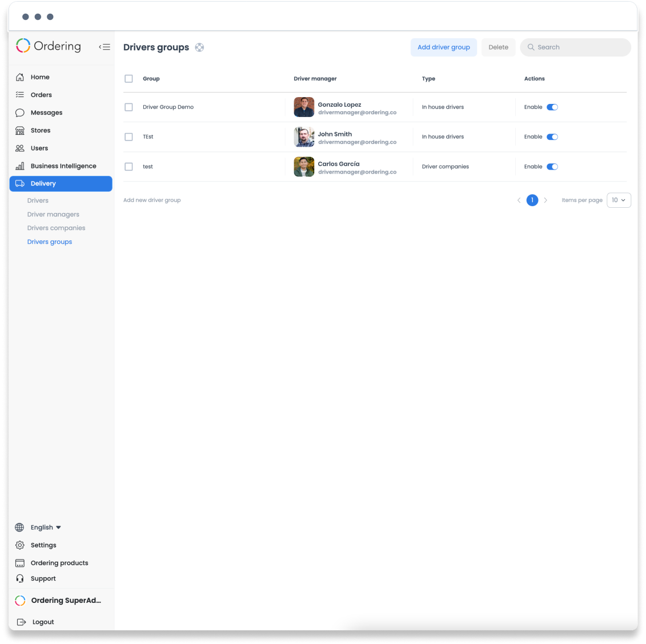Click the Ordering products window icon
Screen dimensions: 646x644
tap(19, 563)
